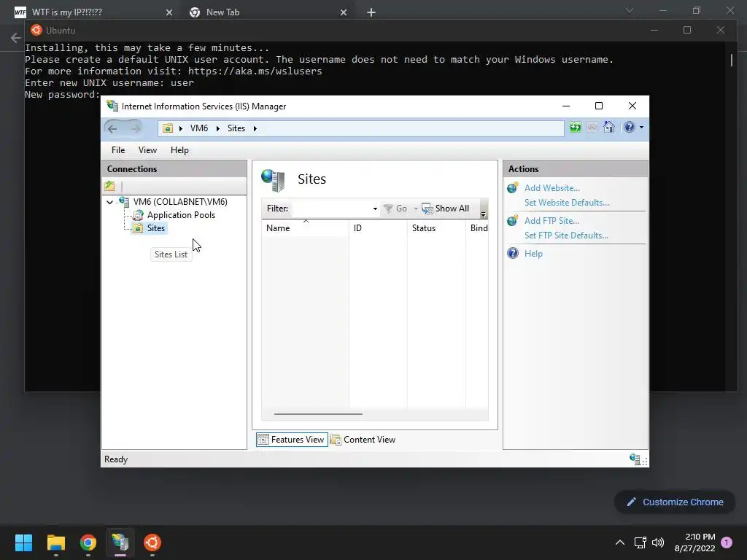Click the status bar configuration icon
This screenshot has height=560, width=747.
[635, 459]
